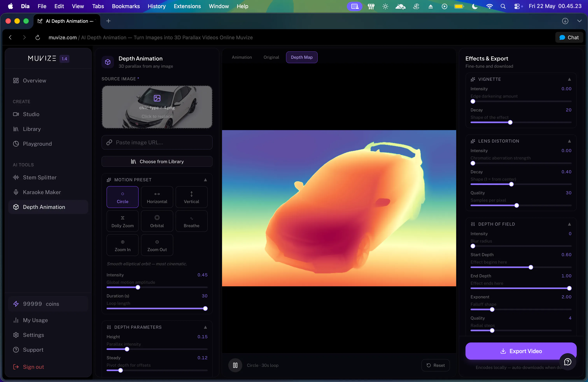
Task: Click the Paste image URL field
Action: click(157, 143)
